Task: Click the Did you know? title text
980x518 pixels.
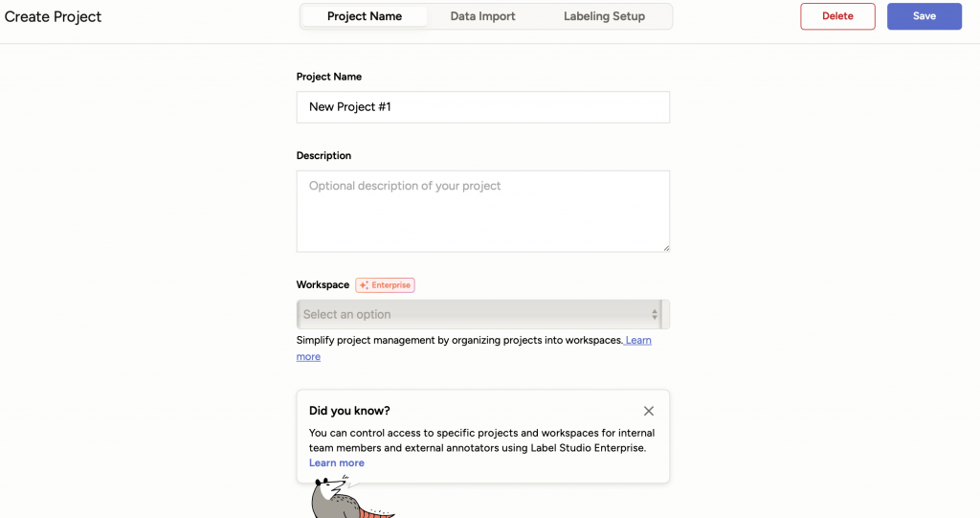Action: click(x=349, y=411)
